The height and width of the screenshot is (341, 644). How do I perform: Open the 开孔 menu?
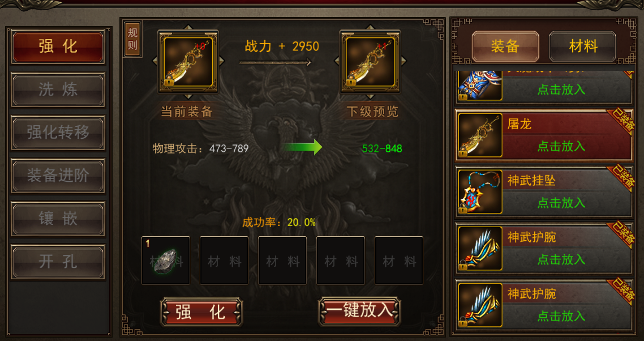click(x=58, y=262)
